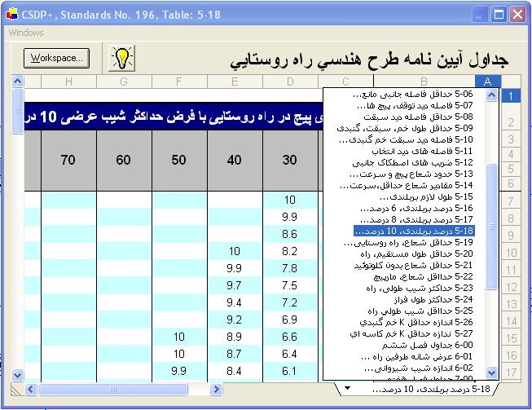Select table 5-06 in the list
The width and height of the screenshot is (532, 410).
click(x=413, y=95)
